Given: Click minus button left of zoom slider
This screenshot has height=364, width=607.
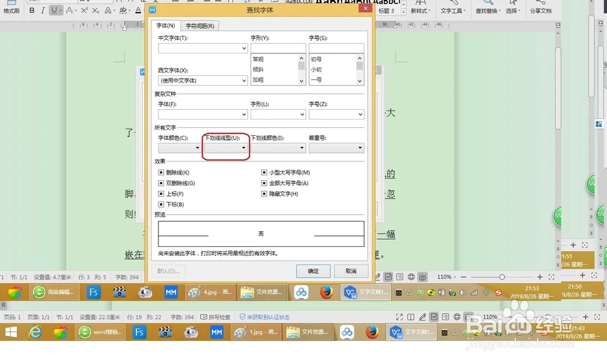Looking at the screenshot, I should [x=463, y=277].
